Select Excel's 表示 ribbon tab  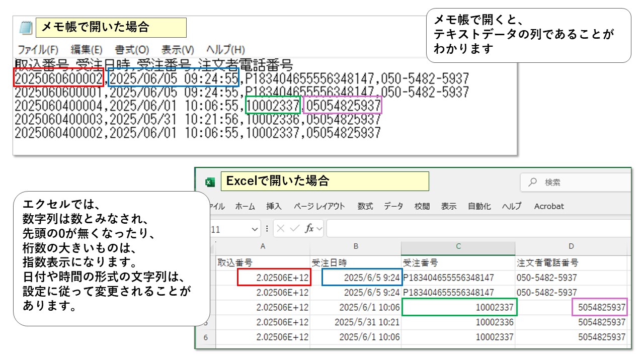click(x=449, y=206)
